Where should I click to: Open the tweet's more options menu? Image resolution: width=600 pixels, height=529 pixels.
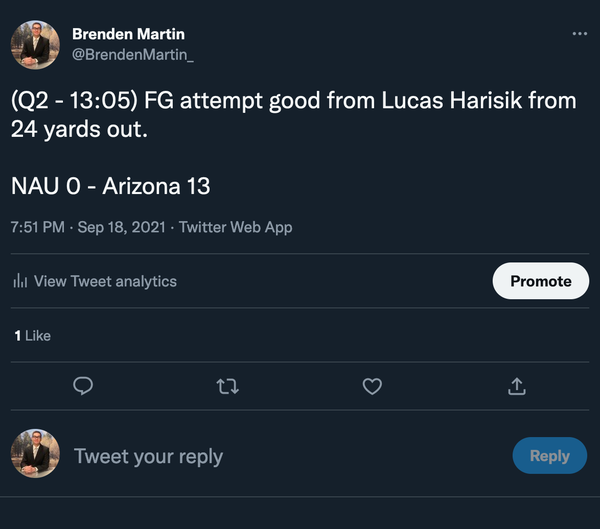click(580, 34)
